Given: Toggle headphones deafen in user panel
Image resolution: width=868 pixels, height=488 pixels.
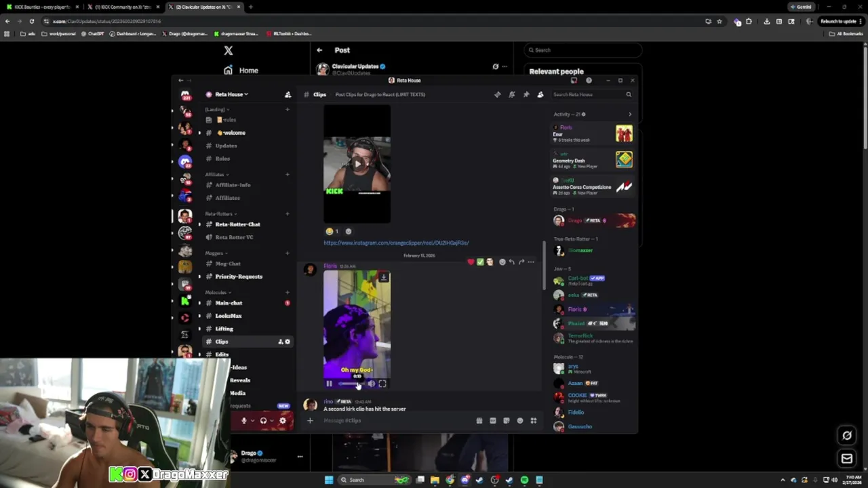Looking at the screenshot, I should [263, 420].
